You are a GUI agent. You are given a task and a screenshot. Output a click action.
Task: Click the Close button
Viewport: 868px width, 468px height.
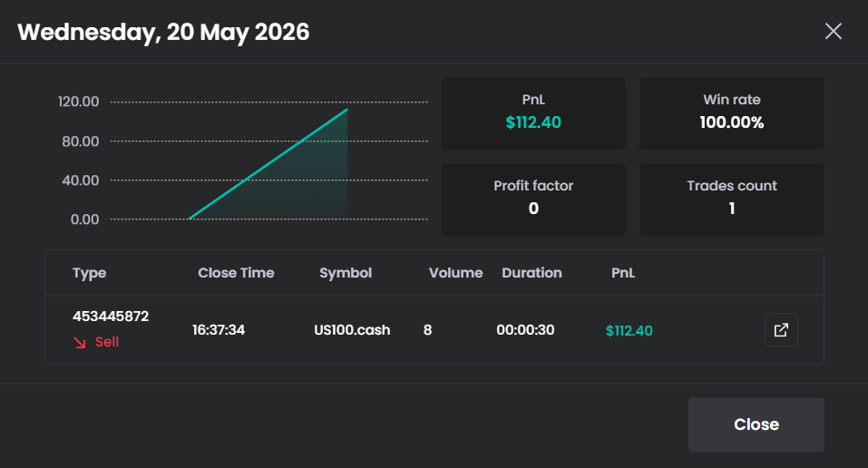tap(756, 424)
